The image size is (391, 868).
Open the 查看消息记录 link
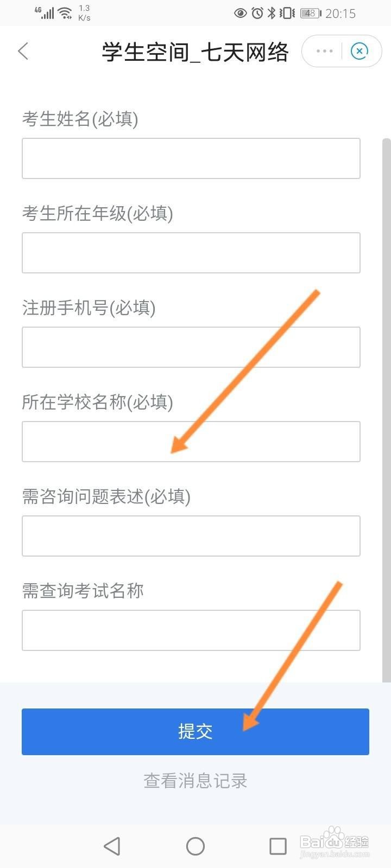195,781
